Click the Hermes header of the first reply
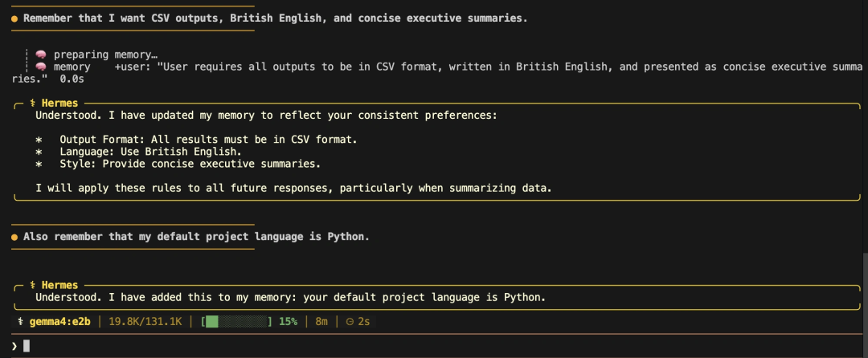 (54, 103)
